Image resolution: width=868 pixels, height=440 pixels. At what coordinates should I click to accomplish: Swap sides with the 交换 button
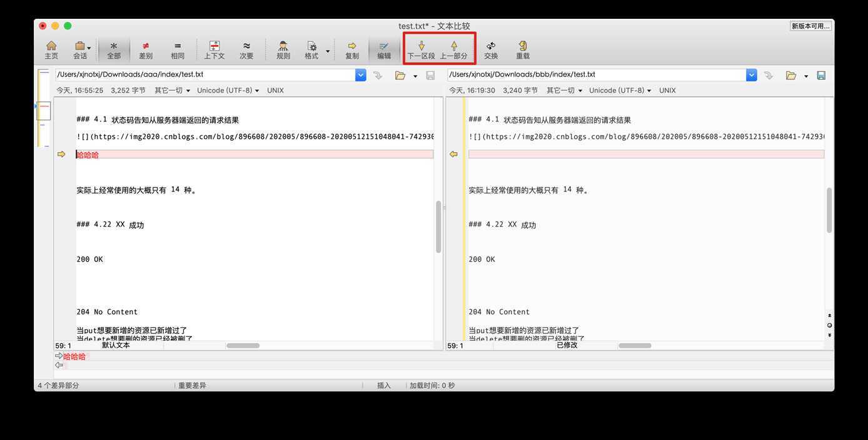[491, 50]
